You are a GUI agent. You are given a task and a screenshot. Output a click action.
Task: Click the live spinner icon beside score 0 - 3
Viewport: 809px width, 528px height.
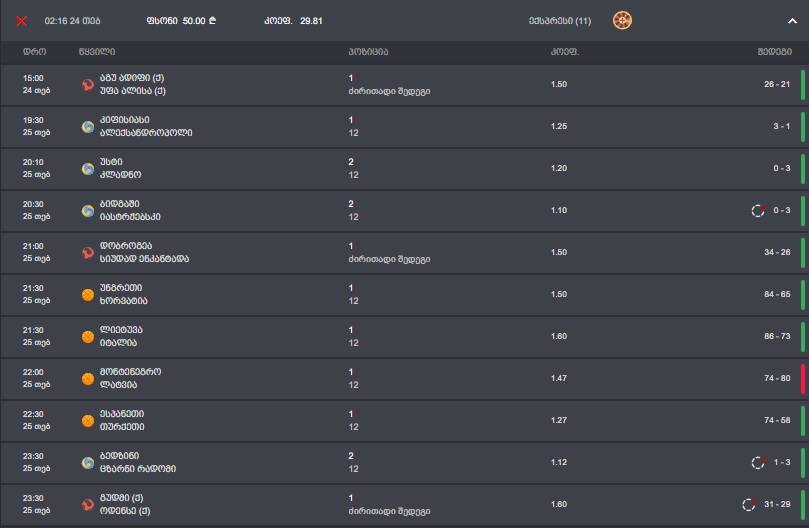(758, 210)
